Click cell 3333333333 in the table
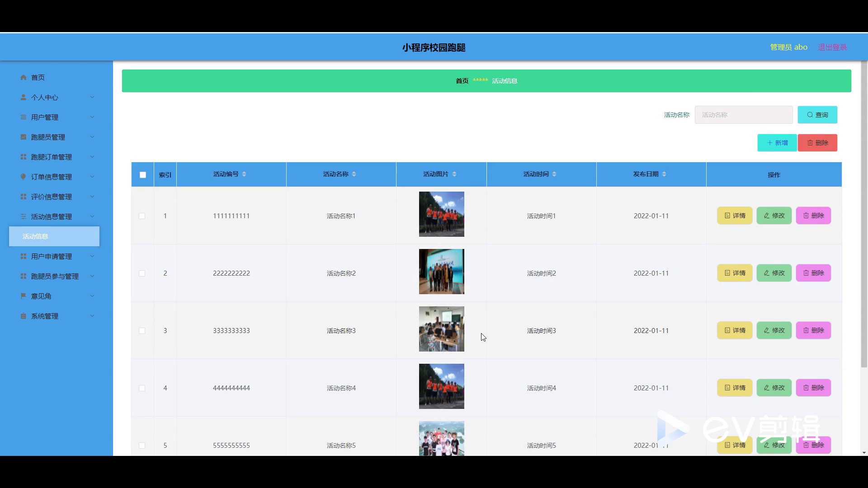The image size is (868, 488). (231, 331)
